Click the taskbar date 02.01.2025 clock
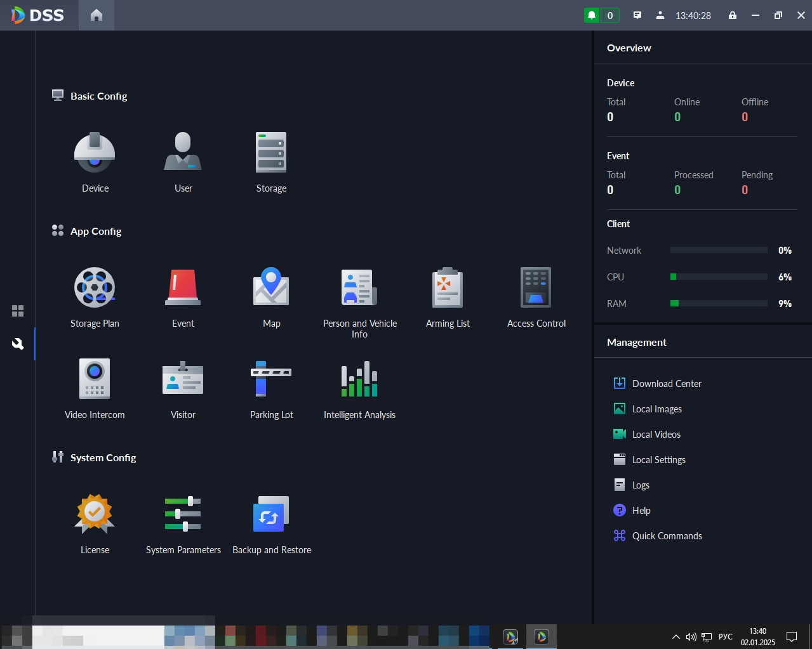This screenshot has height=649, width=812. pos(757,636)
